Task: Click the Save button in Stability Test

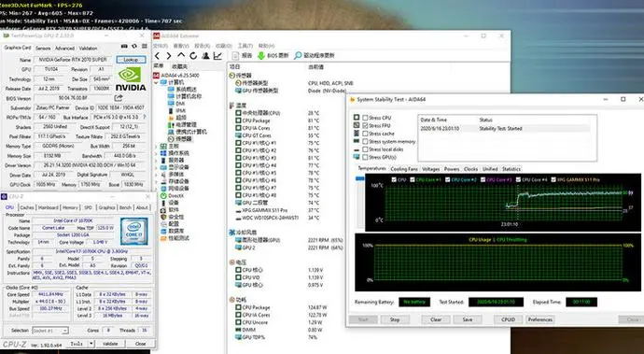Action: click(468, 319)
